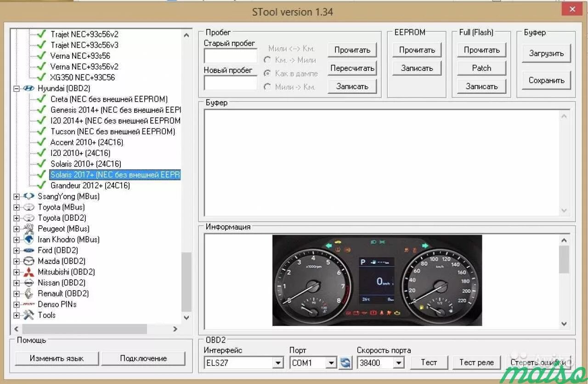The height and width of the screenshot is (384, 588).
Task: Open the Скорость порта 38400 dropdown
Action: tap(399, 363)
